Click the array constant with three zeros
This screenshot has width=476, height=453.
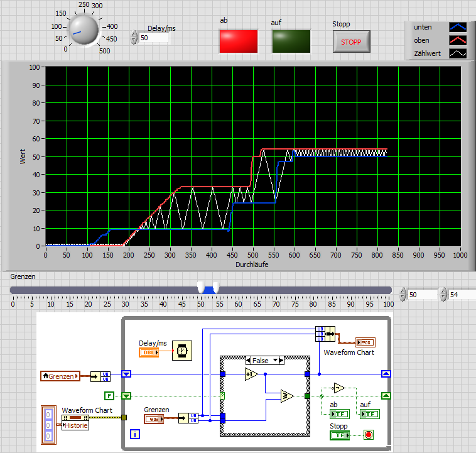click(48, 425)
